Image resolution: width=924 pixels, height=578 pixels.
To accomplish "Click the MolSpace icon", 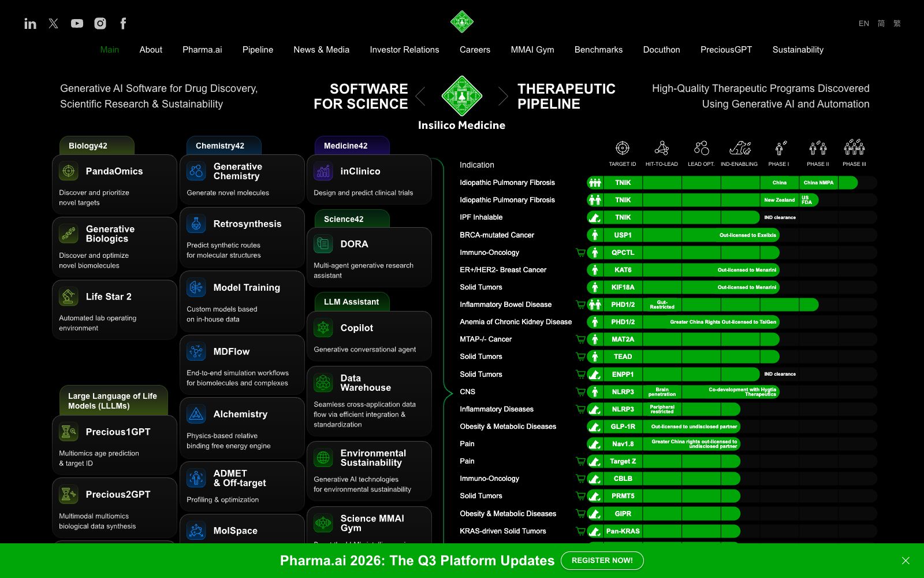I will [x=196, y=531].
